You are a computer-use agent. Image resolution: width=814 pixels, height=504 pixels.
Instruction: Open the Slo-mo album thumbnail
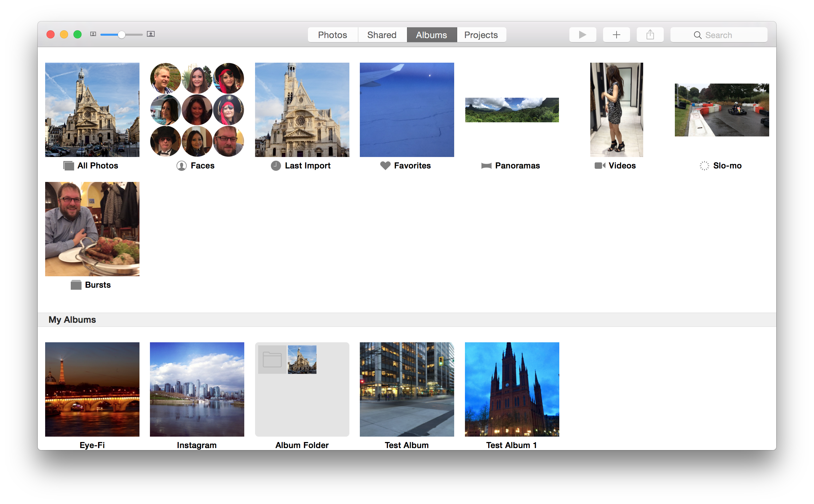tap(722, 110)
